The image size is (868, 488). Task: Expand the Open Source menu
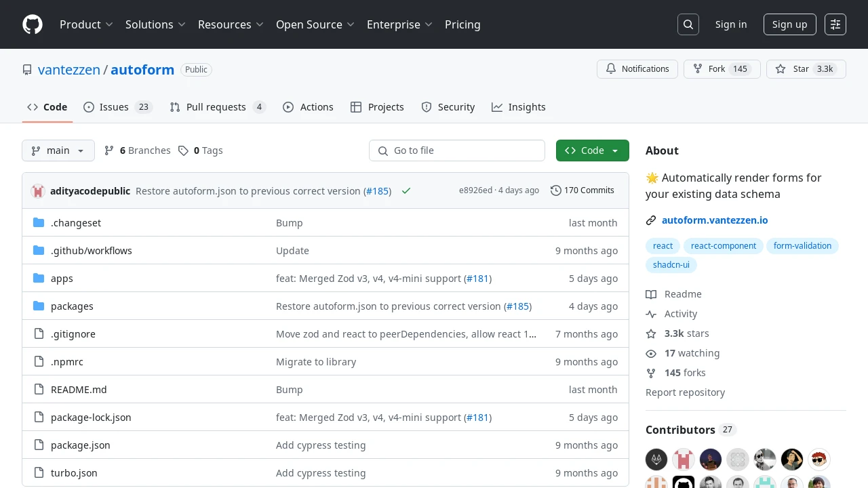315,24
